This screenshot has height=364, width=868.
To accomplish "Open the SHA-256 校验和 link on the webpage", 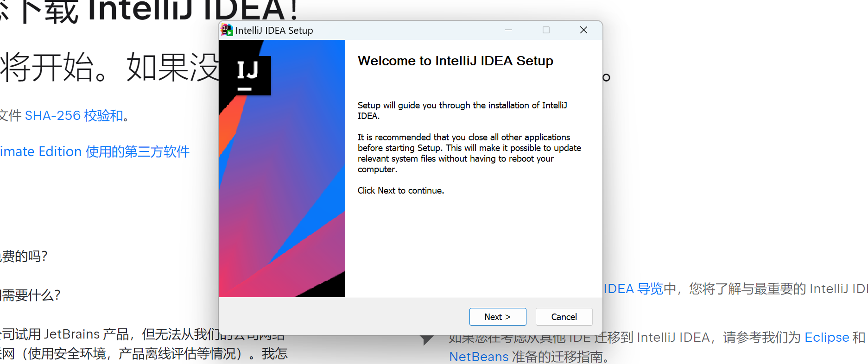I will [x=74, y=115].
